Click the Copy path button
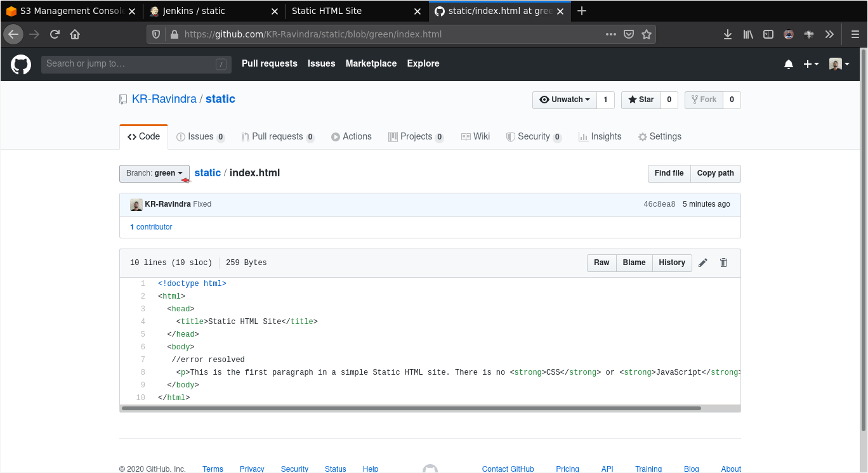 pyautogui.click(x=715, y=173)
